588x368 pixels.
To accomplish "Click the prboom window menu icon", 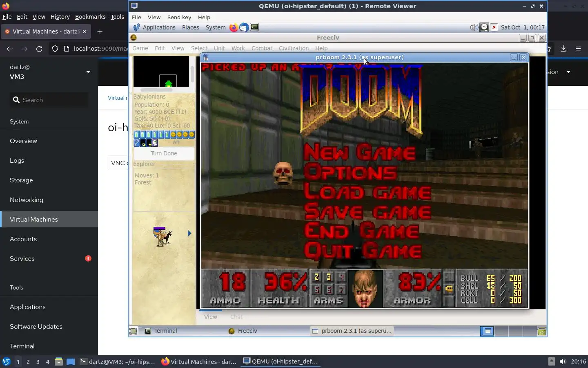I will [206, 57].
